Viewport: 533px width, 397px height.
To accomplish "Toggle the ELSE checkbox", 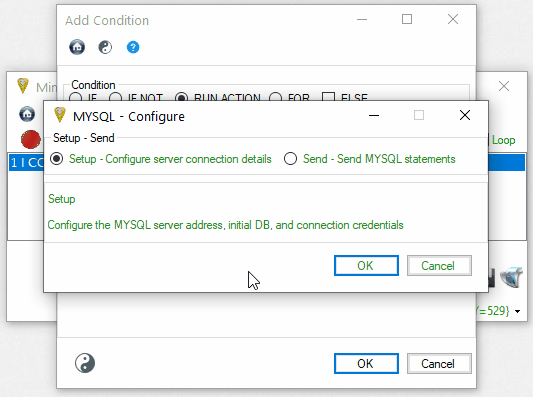I will click(x=328, y=97).
